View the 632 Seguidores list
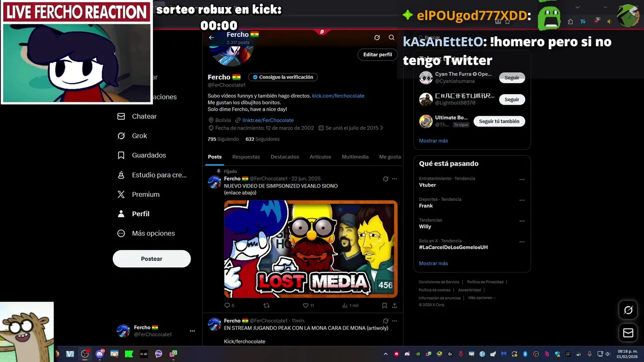The width and height of the screenshot is (644, 362). (x=262, y=139)
